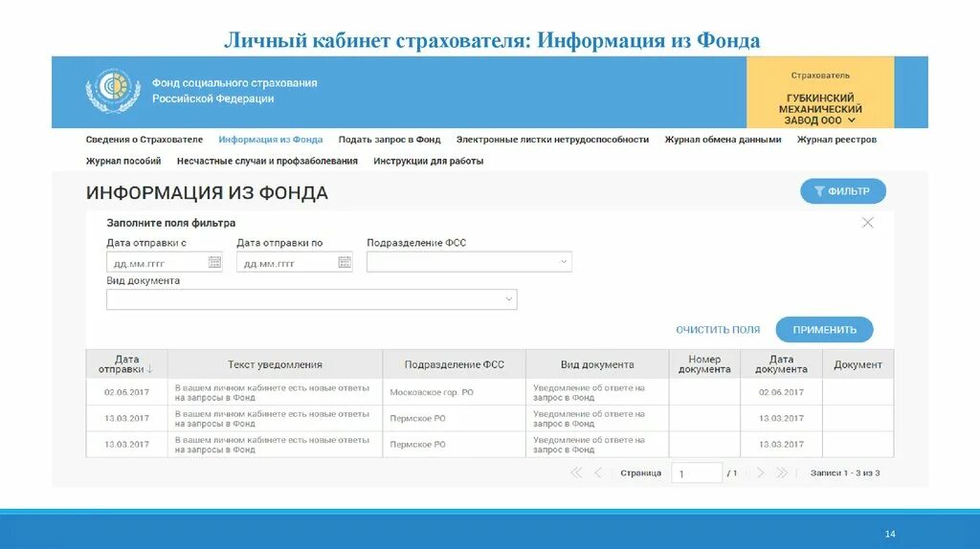
Task: Go to previous page arrow
Action: (598, 472)
